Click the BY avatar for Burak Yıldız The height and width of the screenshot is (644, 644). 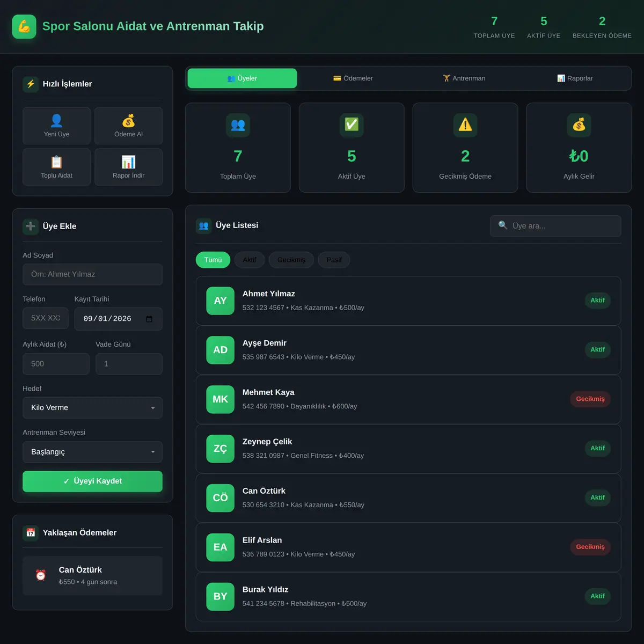(x=221, y=597)
